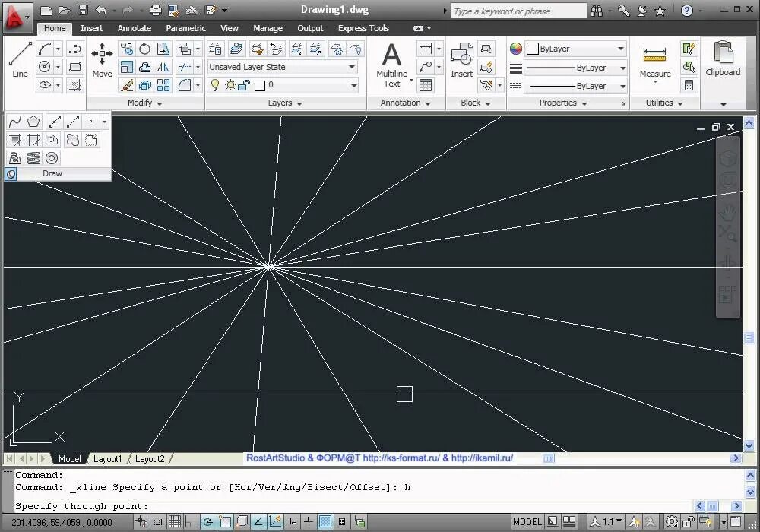Toggle Show Lineweight in status bar
760x532 pixels.
(309, 522)
